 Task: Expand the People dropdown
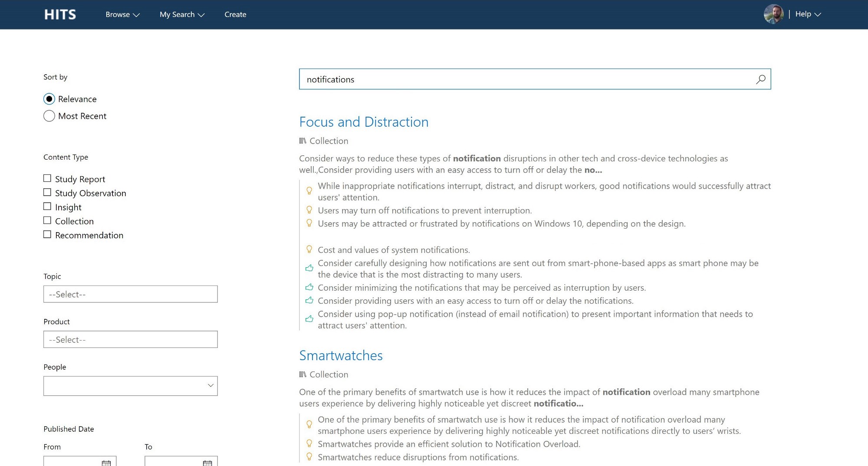pos(210,385)
